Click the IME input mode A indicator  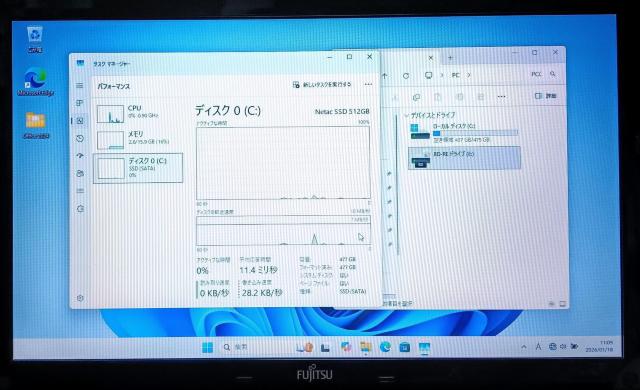coord(538,347)
